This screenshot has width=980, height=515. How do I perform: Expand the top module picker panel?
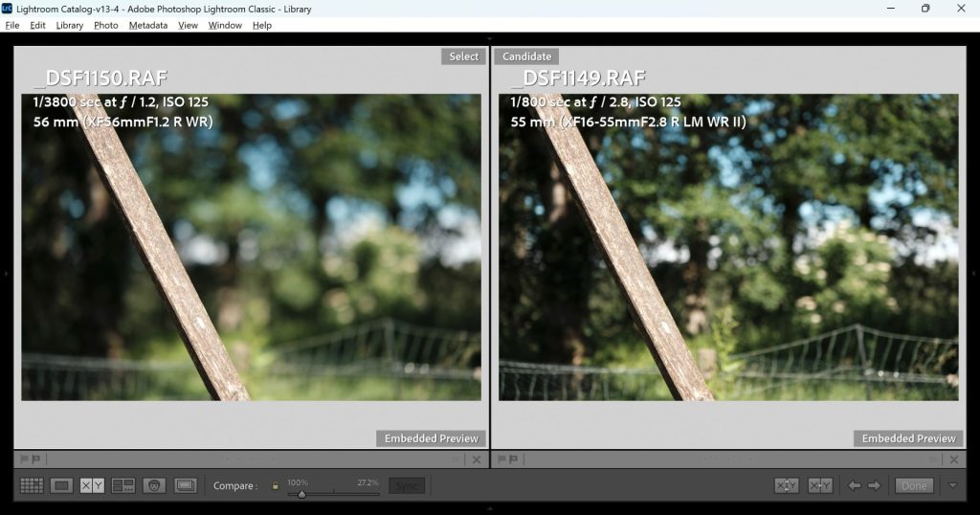[x=490, y=38]
